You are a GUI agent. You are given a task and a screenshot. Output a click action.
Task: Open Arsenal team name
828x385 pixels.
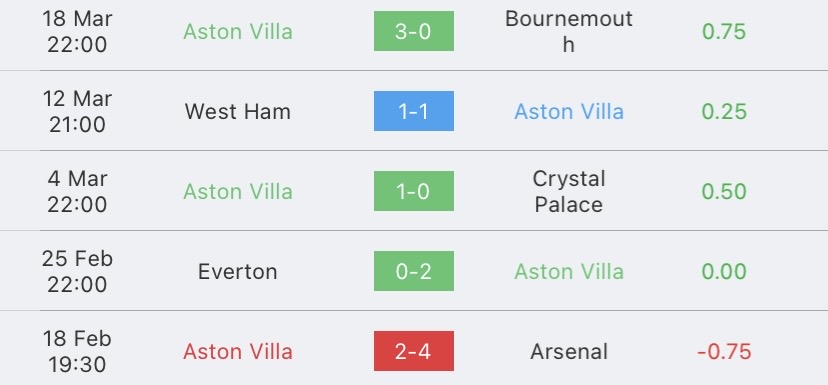(569, 352)
